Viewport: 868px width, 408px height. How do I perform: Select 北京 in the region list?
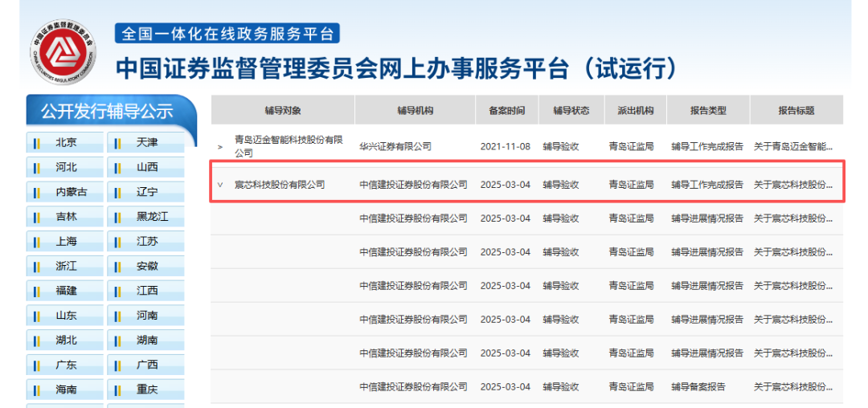coord(65,143)
